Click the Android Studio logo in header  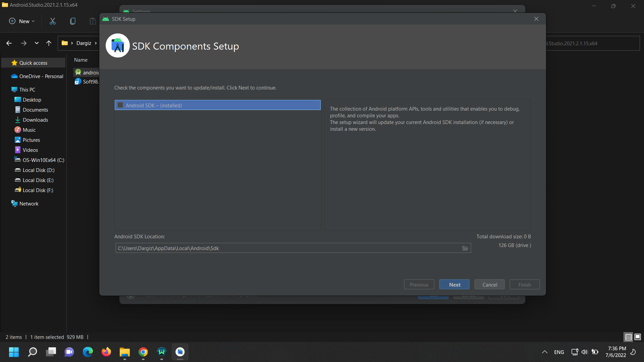(118, 46)
